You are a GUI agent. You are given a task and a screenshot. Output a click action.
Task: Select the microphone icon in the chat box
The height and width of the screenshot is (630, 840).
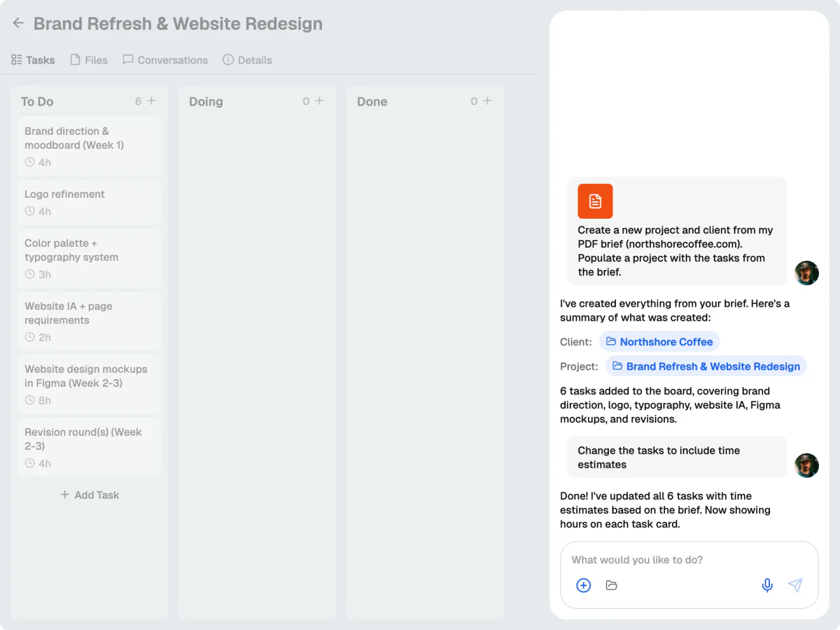tap(767, 585)
